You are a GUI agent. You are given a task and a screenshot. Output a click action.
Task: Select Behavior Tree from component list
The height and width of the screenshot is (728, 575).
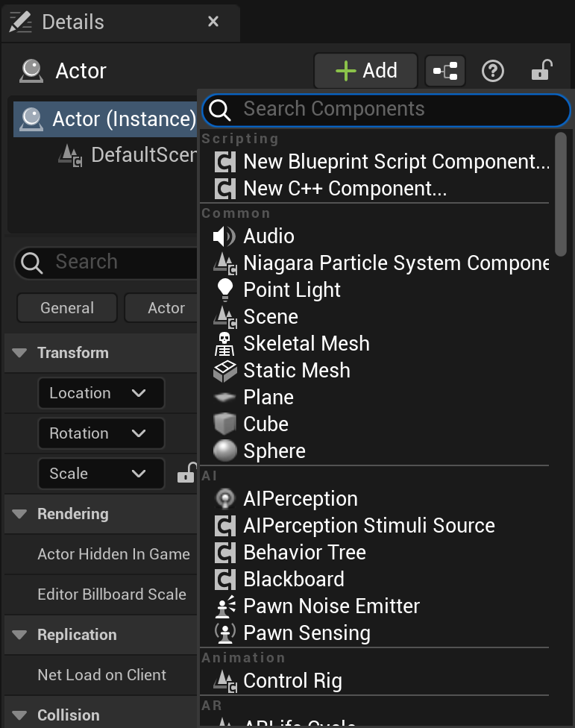(304, 553)
